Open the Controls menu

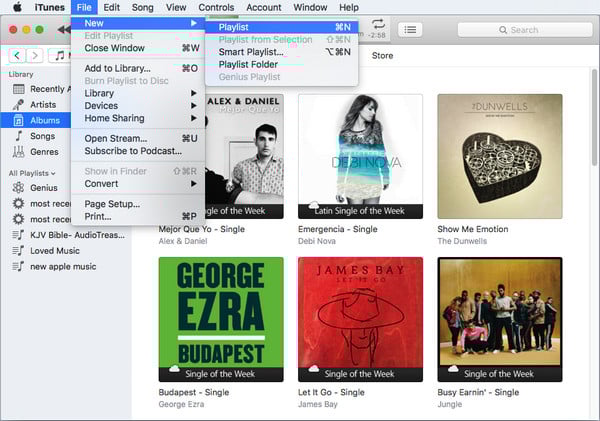click(x=216, y=7)
